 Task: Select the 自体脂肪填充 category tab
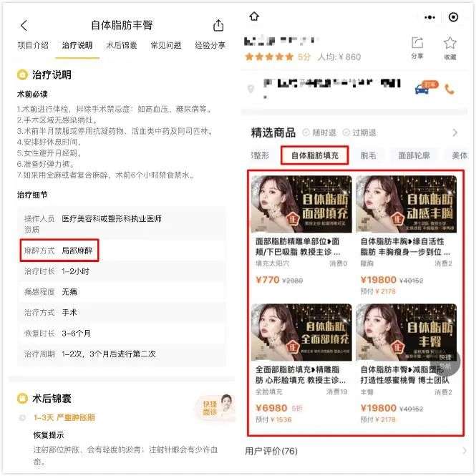pyautogui.click(x=314, y=155)
